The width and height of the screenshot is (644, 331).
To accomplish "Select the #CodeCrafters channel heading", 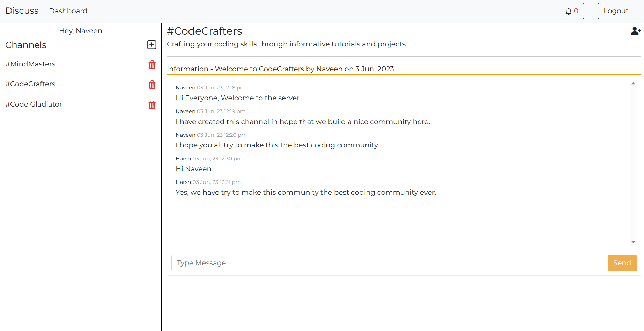I will pos(205,31).
